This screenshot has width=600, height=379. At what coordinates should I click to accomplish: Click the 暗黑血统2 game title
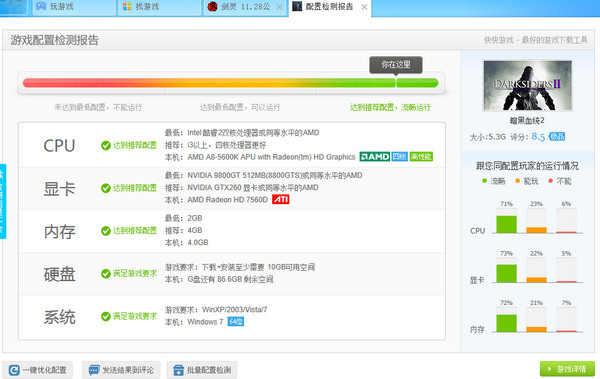click(527, 121)
